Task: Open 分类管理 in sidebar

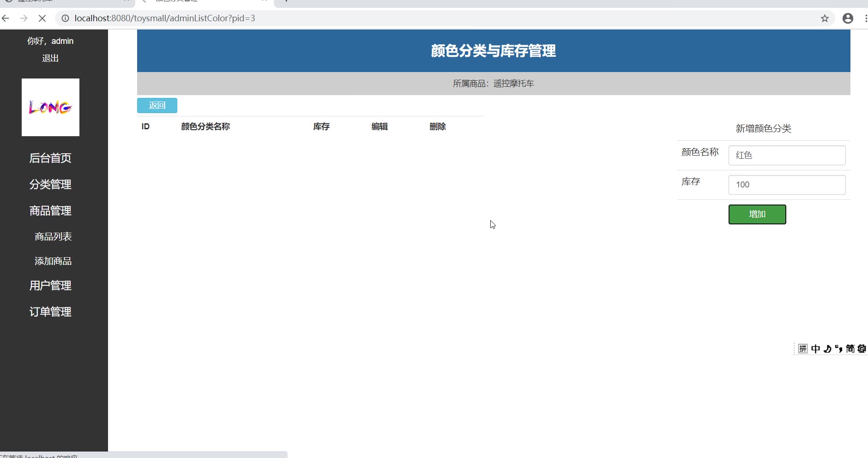Action: (50, 184)
